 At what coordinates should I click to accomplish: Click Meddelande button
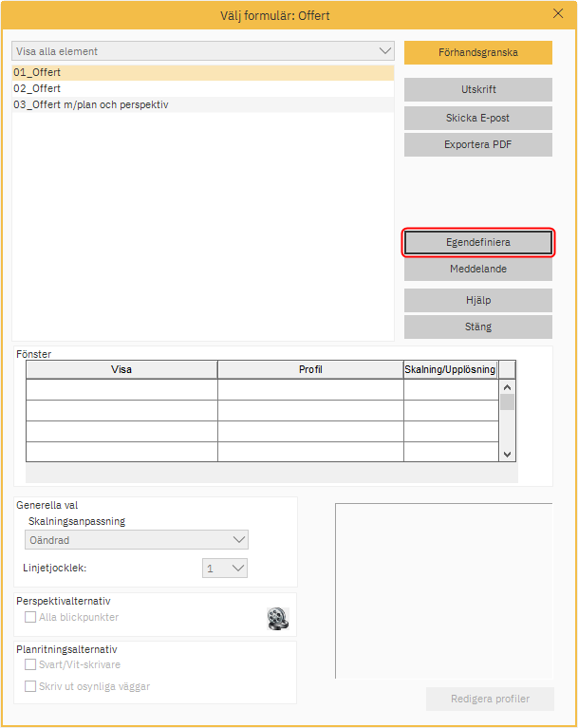478,269
